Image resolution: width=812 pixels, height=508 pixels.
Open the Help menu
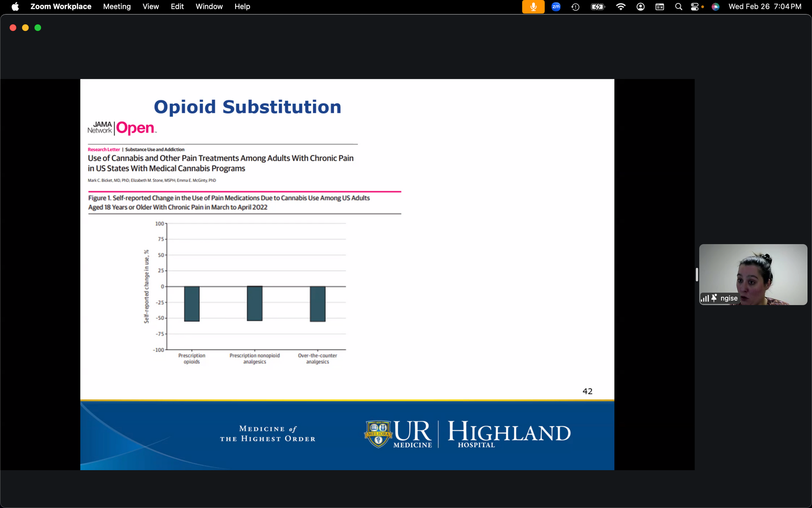(242, 7)
